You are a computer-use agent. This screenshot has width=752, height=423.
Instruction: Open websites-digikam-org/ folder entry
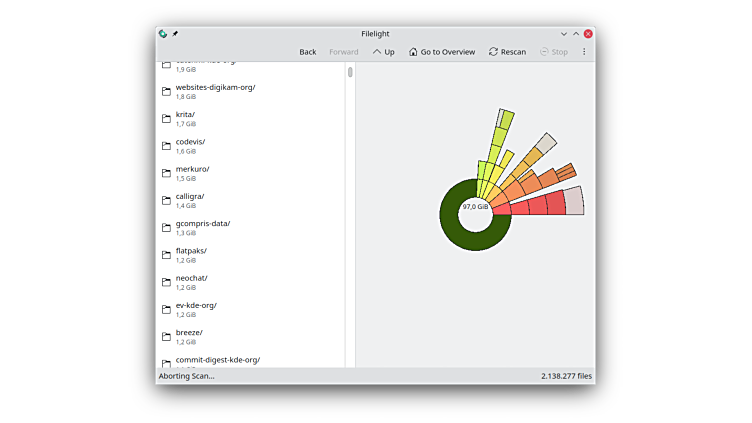click(x=215, y=87)
